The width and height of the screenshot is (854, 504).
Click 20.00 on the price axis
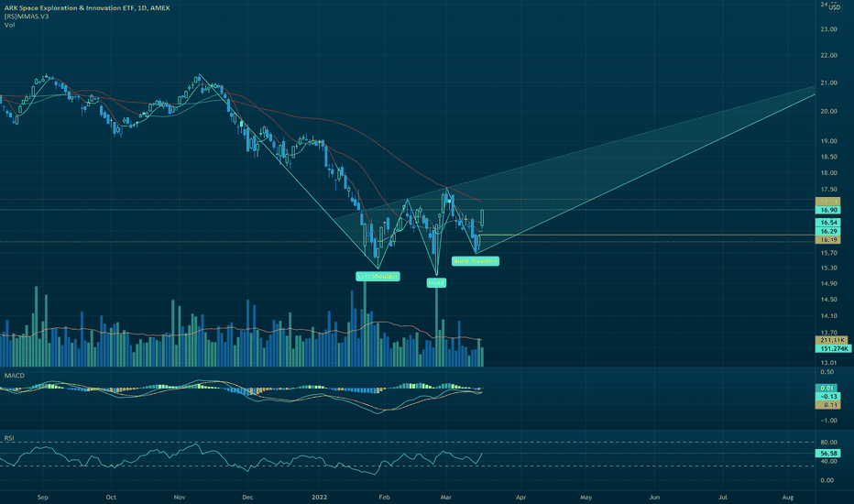[828, 111]
